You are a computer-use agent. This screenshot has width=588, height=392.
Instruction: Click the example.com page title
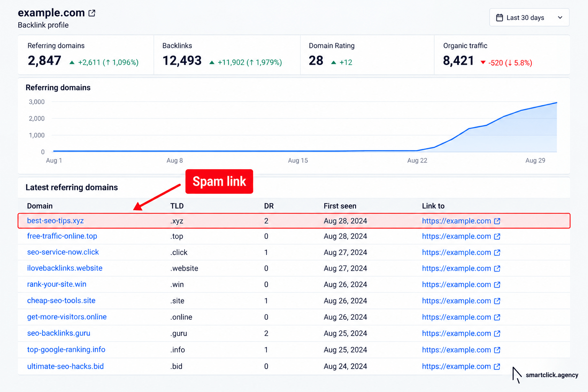[x=51, y=13]
